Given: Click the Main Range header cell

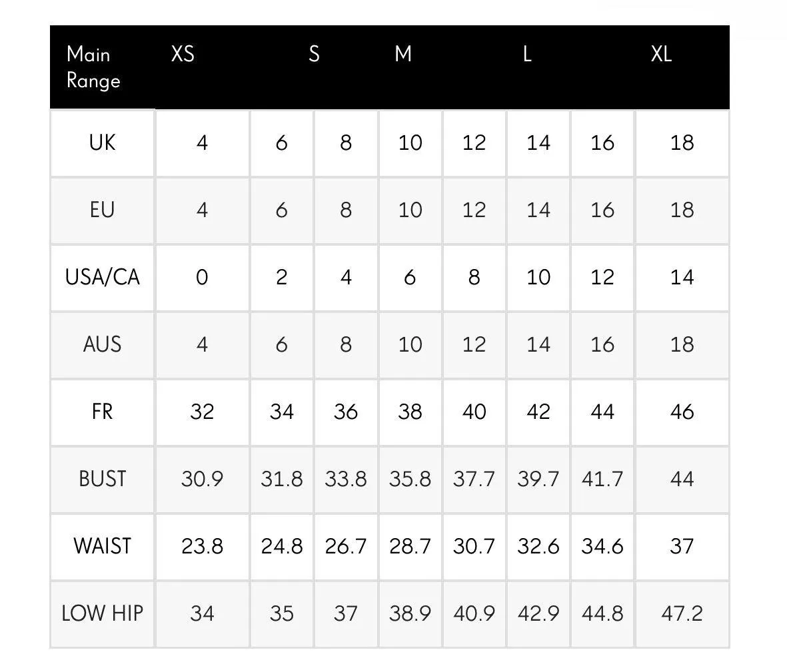Looking at the screenshot, I should 93,67.
